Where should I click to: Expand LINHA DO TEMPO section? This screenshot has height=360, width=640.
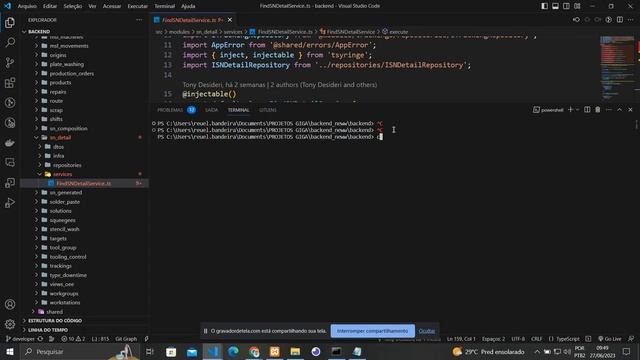pos(84,330)
